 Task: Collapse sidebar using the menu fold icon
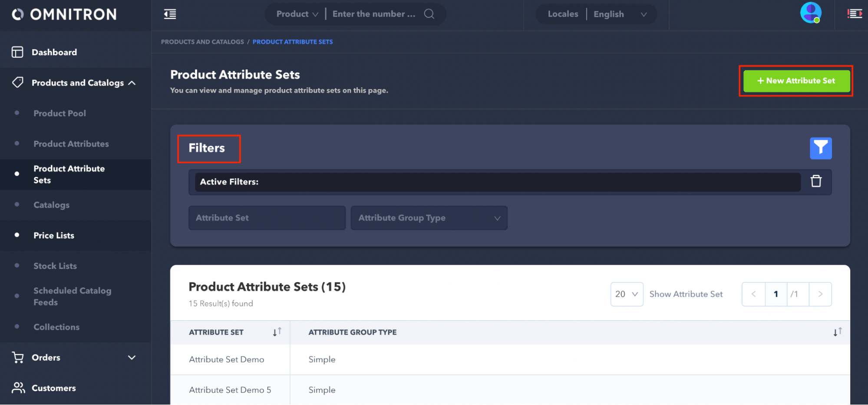[x=170, y=14]
